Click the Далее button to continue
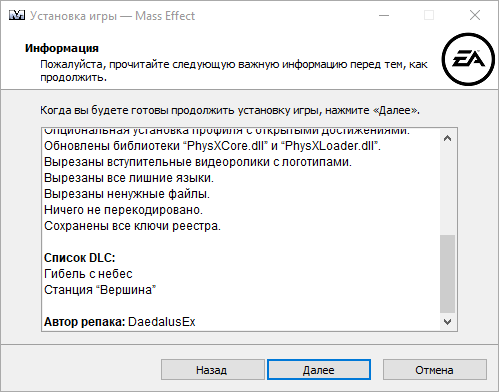The image size is (499, 392). 319,370
